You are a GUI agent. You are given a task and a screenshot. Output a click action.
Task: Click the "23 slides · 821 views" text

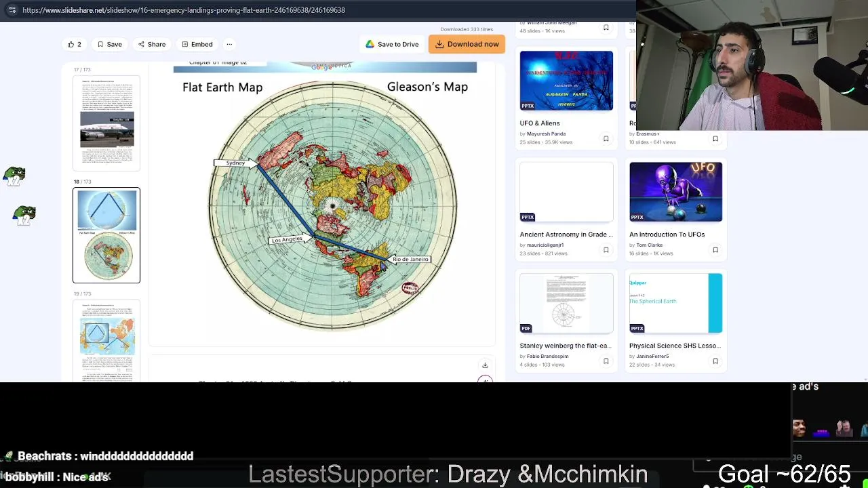click(x=543, y=253)
